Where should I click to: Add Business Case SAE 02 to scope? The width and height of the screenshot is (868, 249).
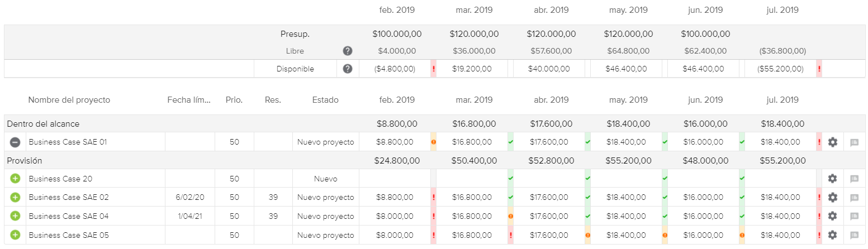click(15, 198)
